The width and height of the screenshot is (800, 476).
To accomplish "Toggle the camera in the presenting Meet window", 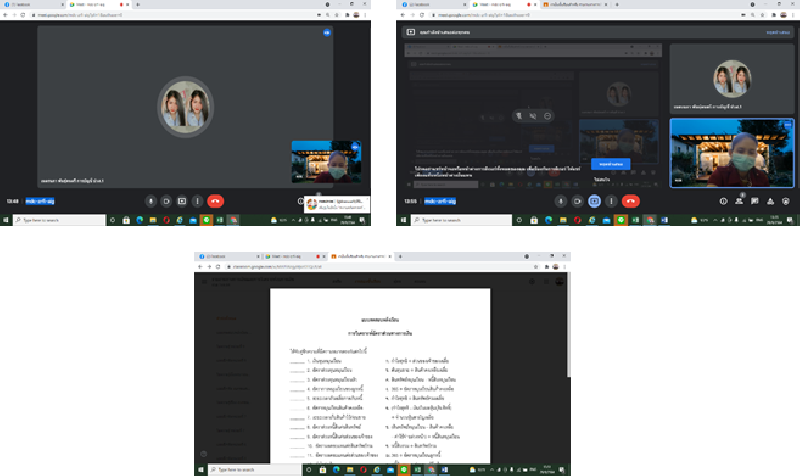I will (x=578, y=200).
